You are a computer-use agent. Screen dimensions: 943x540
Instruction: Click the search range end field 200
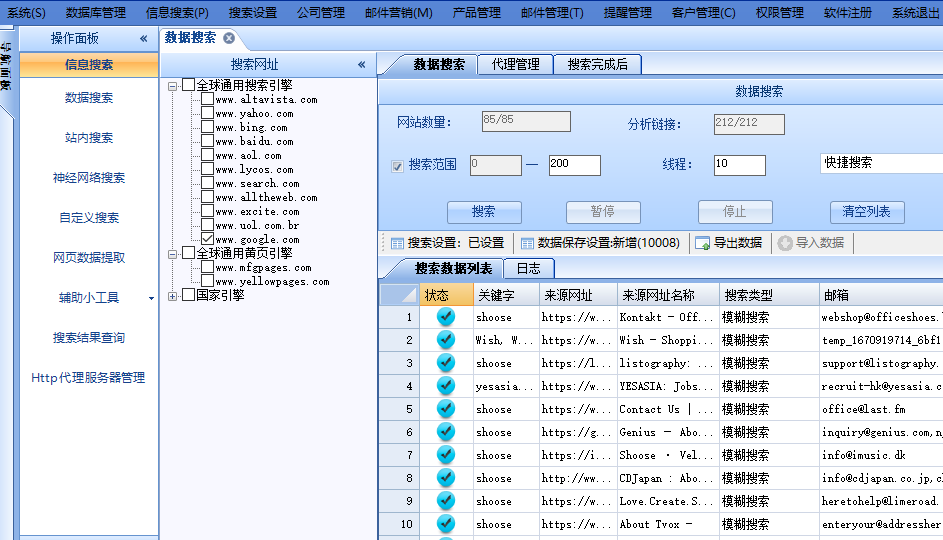click(574, 165)
